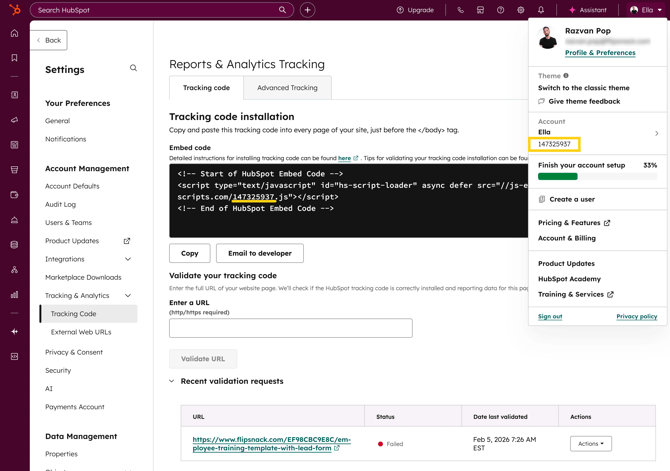Select External Web URLs in sidebar

[x=81, y=332]
